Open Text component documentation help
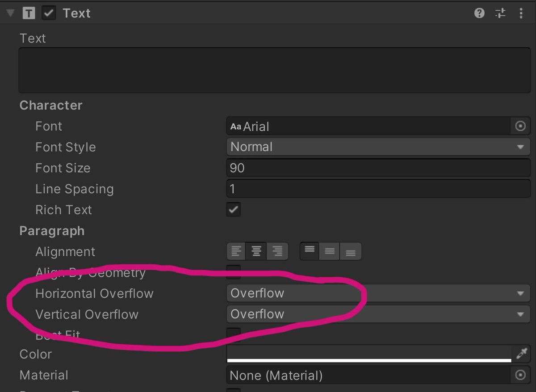Screen dimensions: 536x392 (x=479, y=13)
